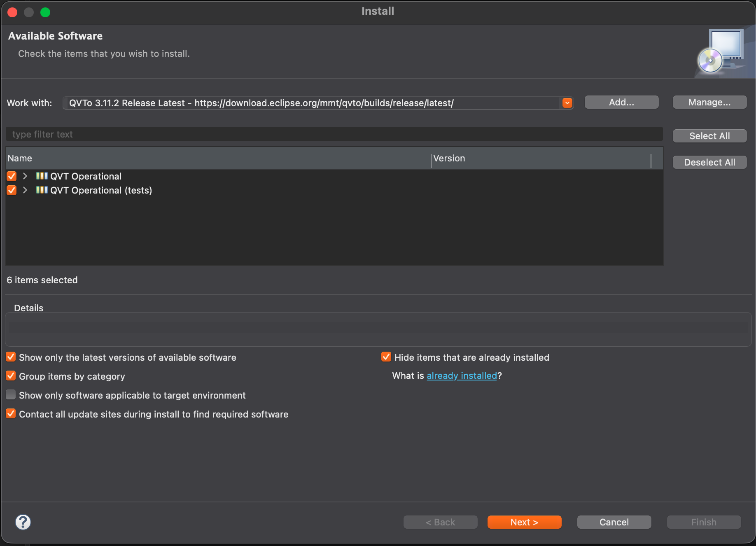
Task: Expand the QVT Operational tree node
Action: click(25, 176)
